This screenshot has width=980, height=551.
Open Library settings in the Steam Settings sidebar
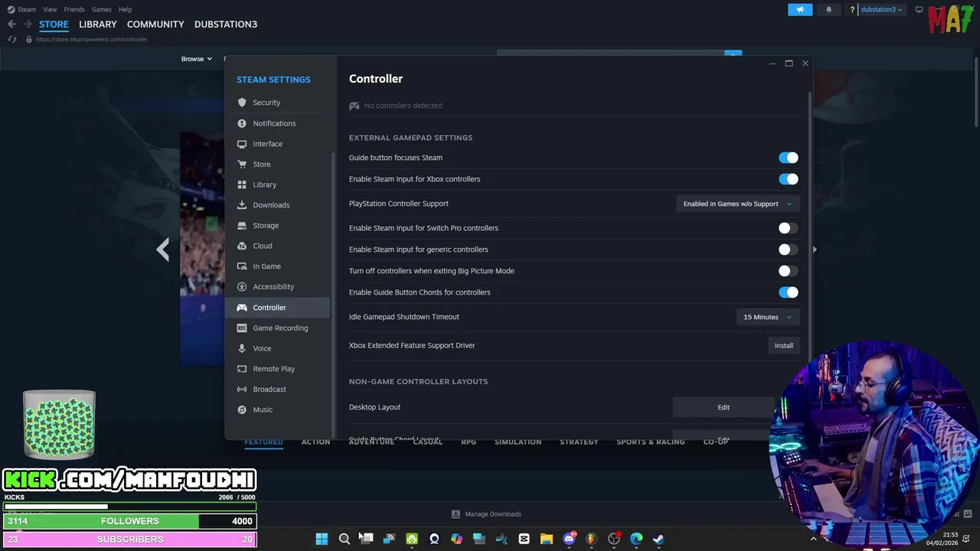pos(279,184)
